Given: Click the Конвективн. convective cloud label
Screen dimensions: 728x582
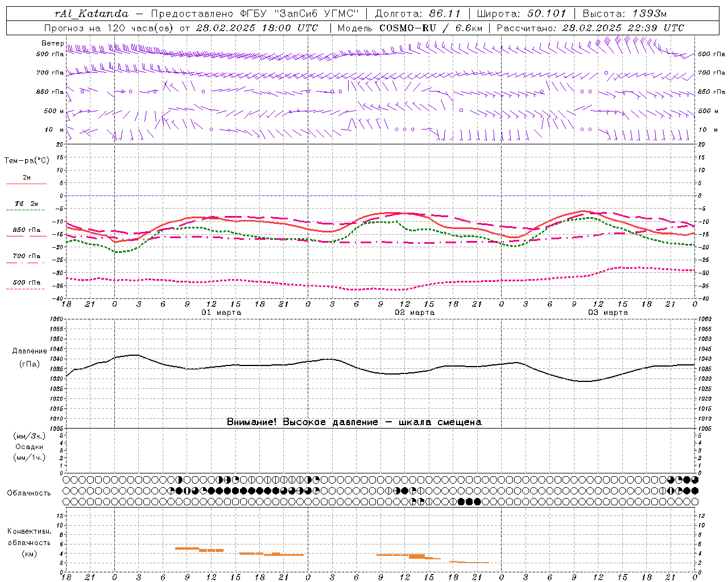Looking at the screenshot, I should tap(30, 531).
